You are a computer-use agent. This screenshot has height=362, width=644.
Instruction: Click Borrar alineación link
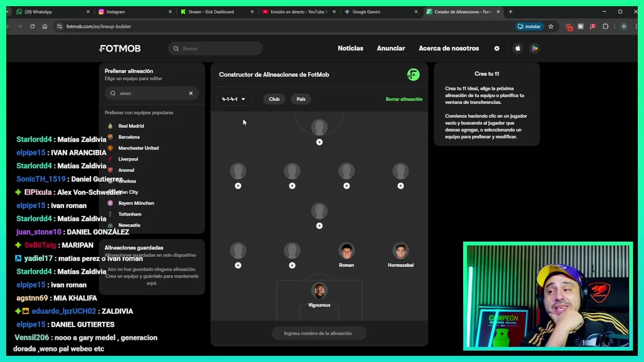(404, 99)
